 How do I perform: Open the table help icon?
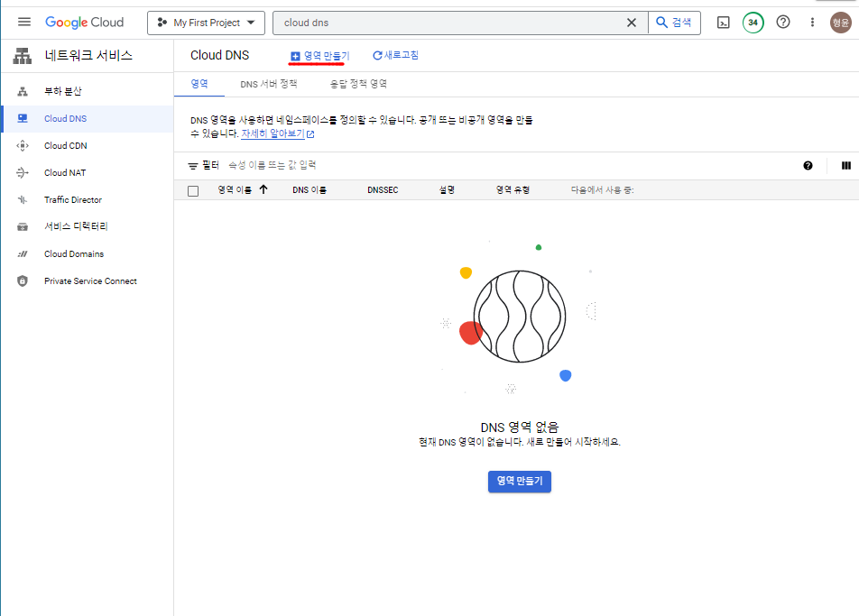click(x=808, y=165)
